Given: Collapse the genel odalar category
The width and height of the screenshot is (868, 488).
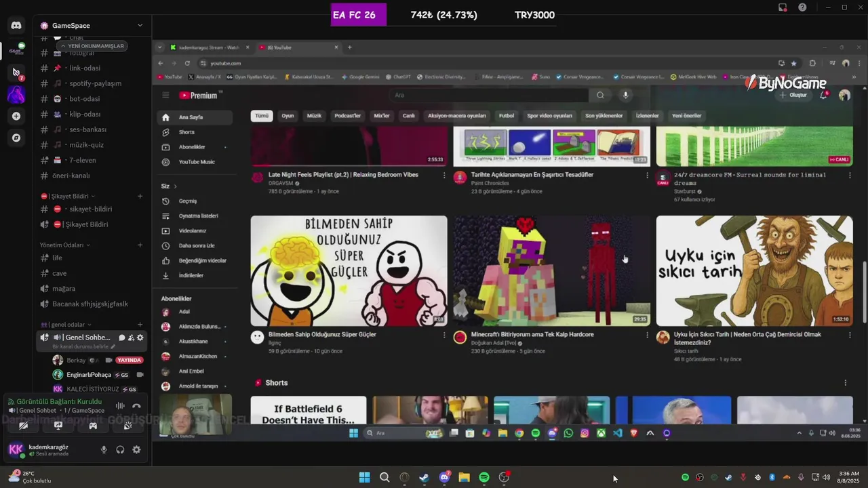Looking at the screenshot, I should [66, 325].
